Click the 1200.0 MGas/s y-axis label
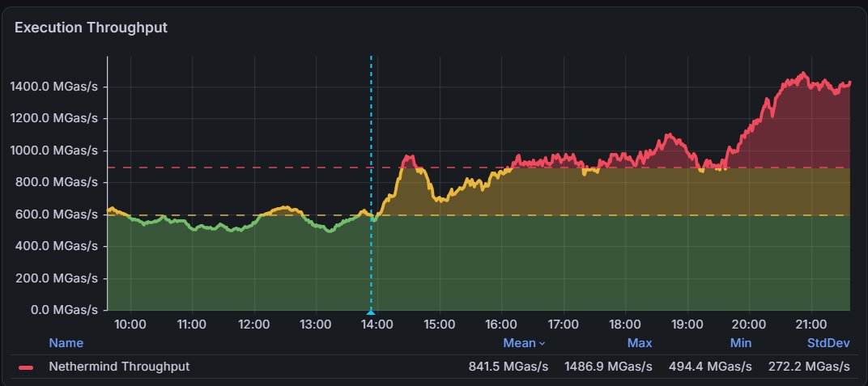Image resolution: width=868 pixels, height=386 pixels. [x=53, y=118]
